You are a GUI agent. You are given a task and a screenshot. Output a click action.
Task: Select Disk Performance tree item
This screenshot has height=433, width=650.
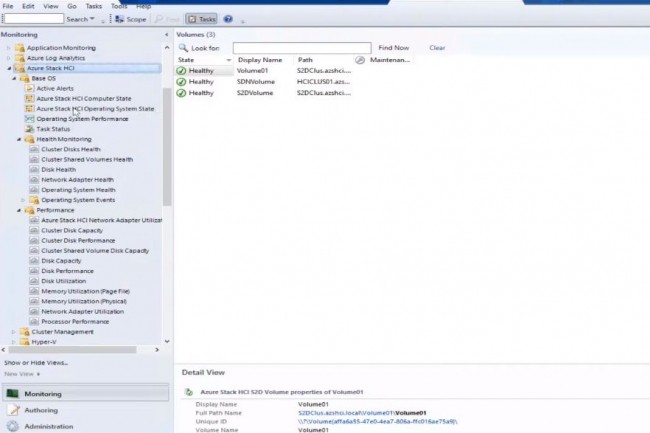tap(67, 271)
